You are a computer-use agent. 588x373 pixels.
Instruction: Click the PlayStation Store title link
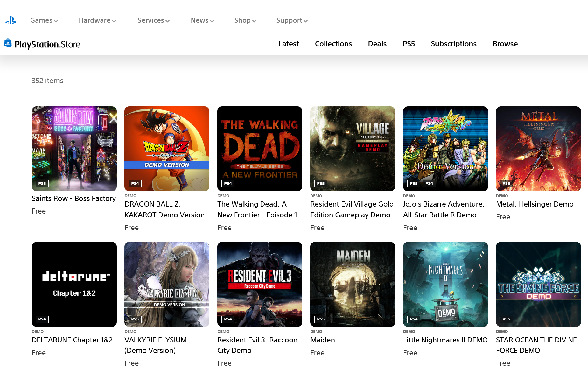coord(47,44)
